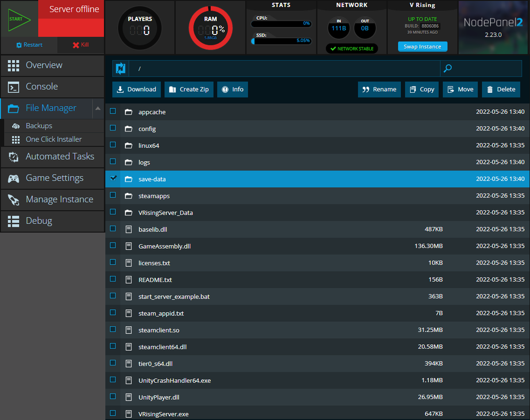
Task: Click the Swap Instance button
Action: point(422,47)
